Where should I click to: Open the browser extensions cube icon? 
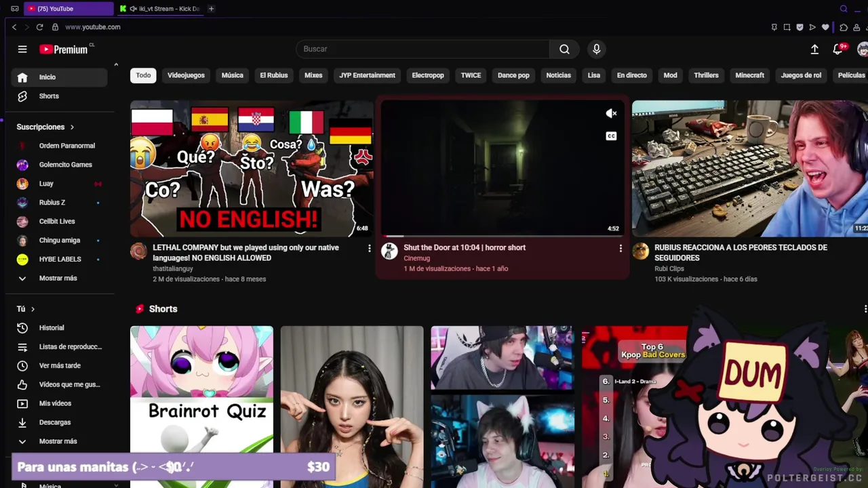(x=844, y=27)
